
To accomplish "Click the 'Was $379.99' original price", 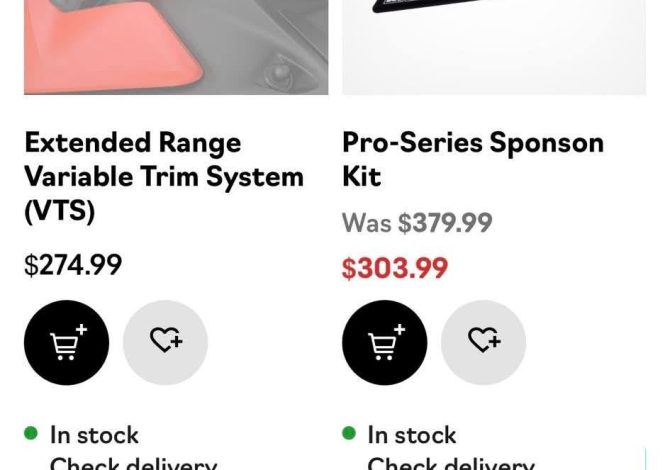I will point(417,222).
